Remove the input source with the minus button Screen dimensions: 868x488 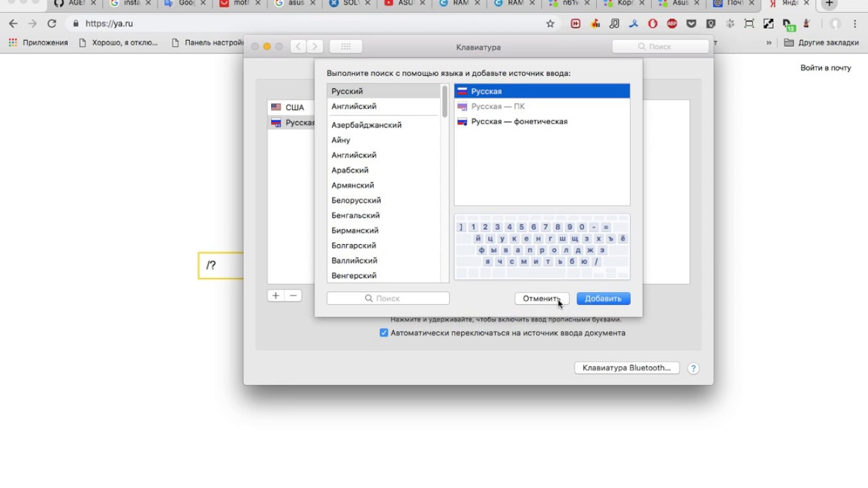pos(293,296)
